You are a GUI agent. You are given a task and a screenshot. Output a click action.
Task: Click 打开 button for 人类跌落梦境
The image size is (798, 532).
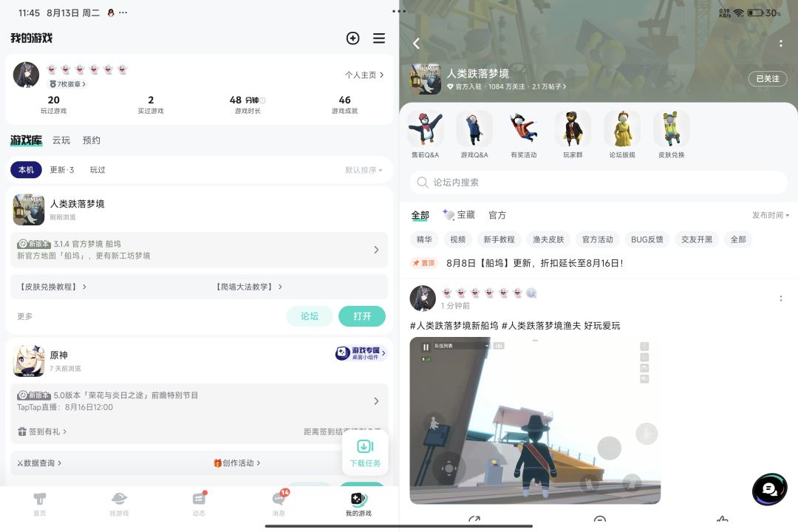click(362, 316)
